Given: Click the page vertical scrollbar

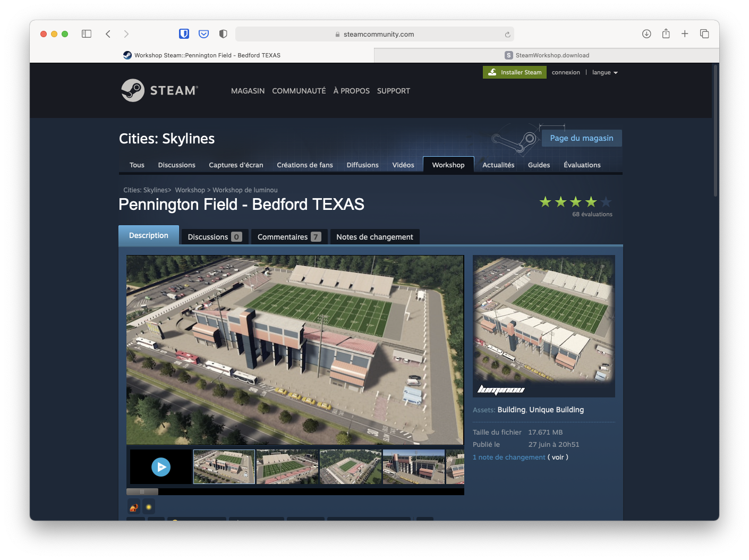Looking at the screenshot, I should (716, 131).
